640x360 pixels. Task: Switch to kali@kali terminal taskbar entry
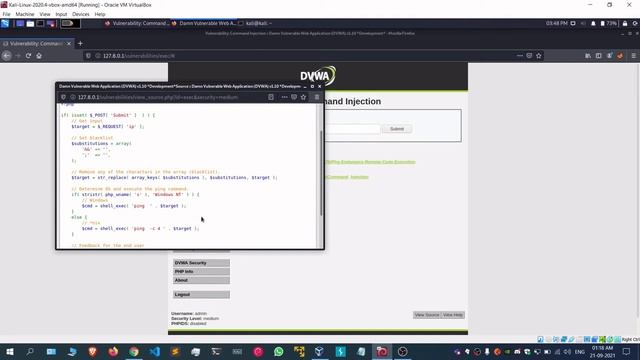tap(256, 24)
